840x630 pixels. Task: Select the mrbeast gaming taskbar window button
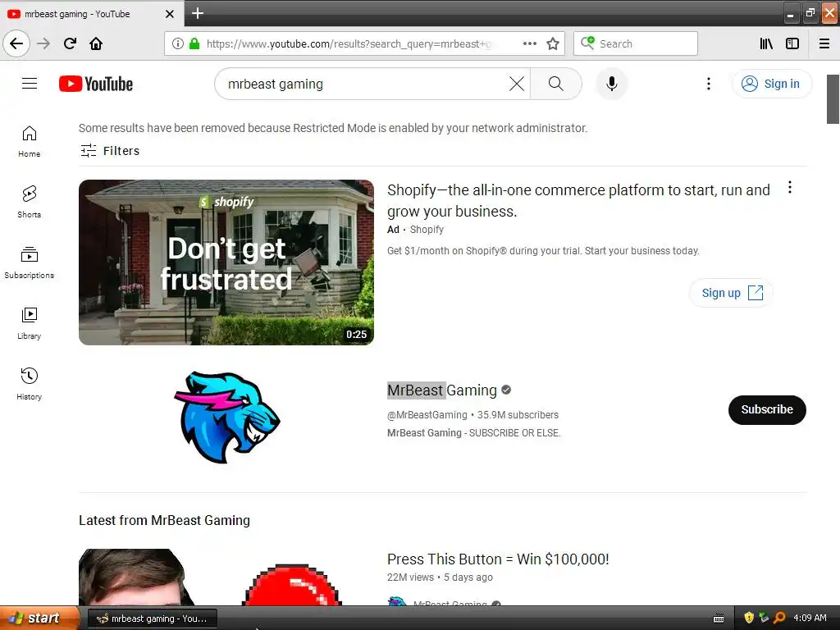click(x=153, y=619)
